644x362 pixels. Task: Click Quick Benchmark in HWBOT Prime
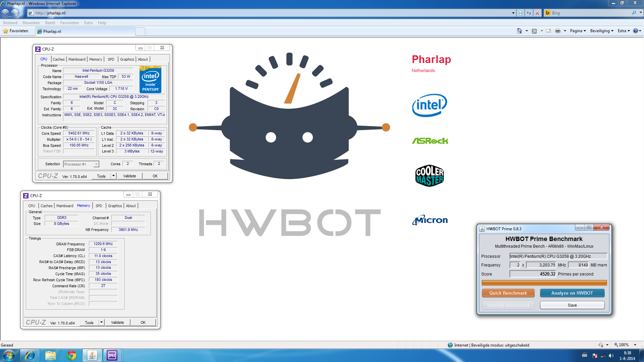[x=508, y=293]
